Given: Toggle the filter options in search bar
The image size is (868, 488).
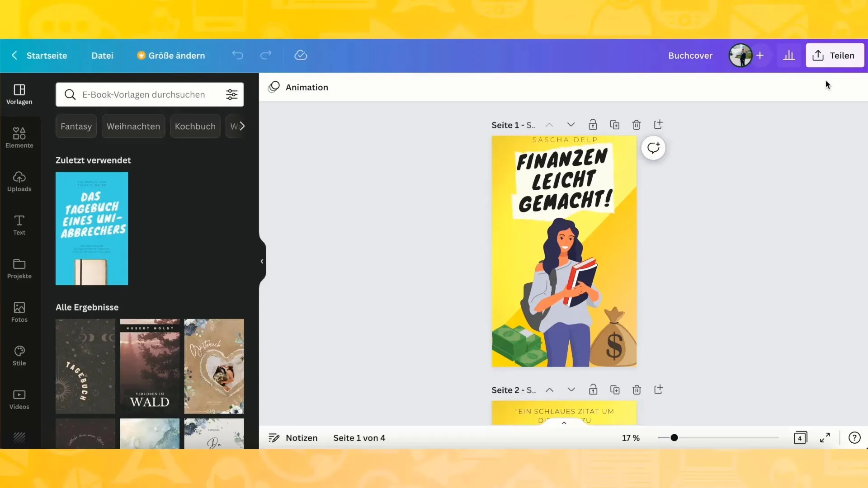Looking at the screenshot, I should point(232,94).
